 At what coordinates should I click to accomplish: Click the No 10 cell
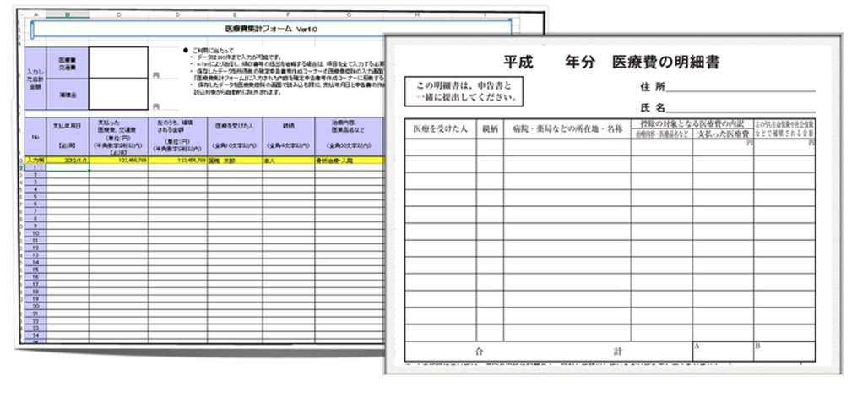[35, 232]
